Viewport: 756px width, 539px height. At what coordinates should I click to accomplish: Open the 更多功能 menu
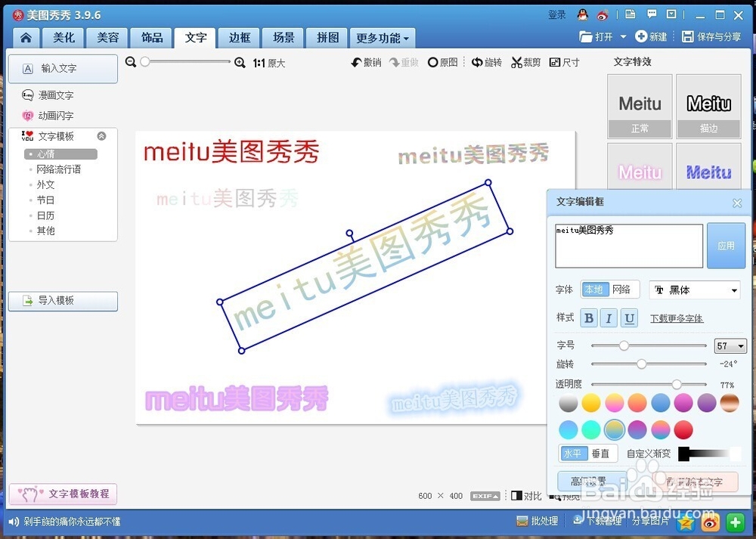[382, 38]
